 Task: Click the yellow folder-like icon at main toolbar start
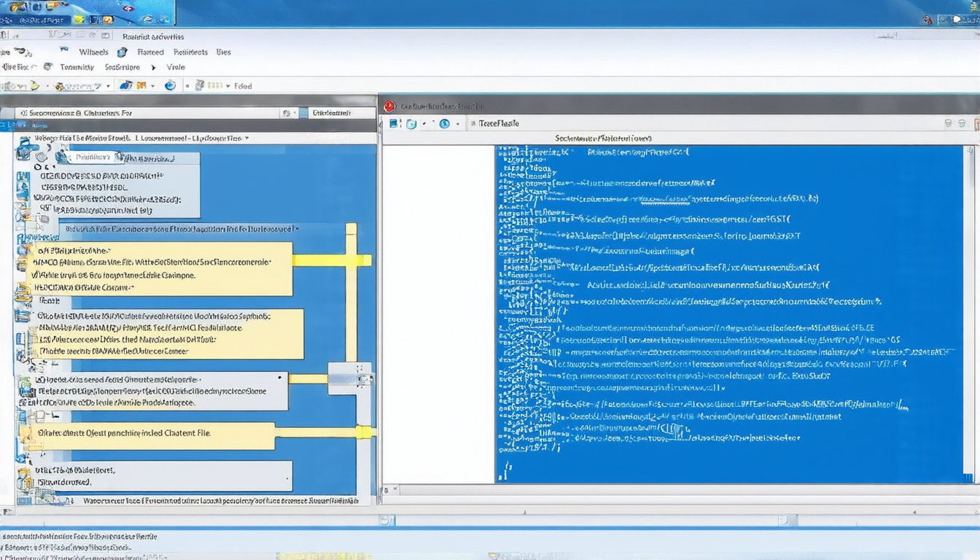pyautogui.click(x=34, y=86)
